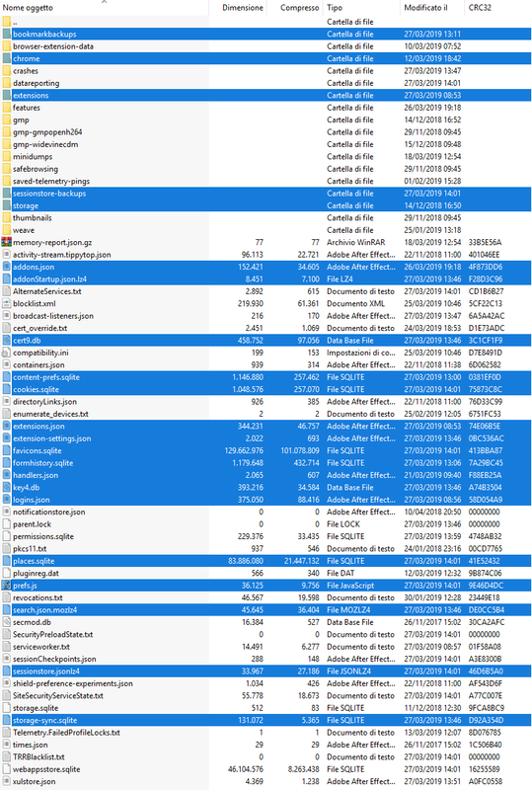Viewport: 532px width, 790px height.
Task: Click the script icon of prefs.js
Action: [6, 586]
